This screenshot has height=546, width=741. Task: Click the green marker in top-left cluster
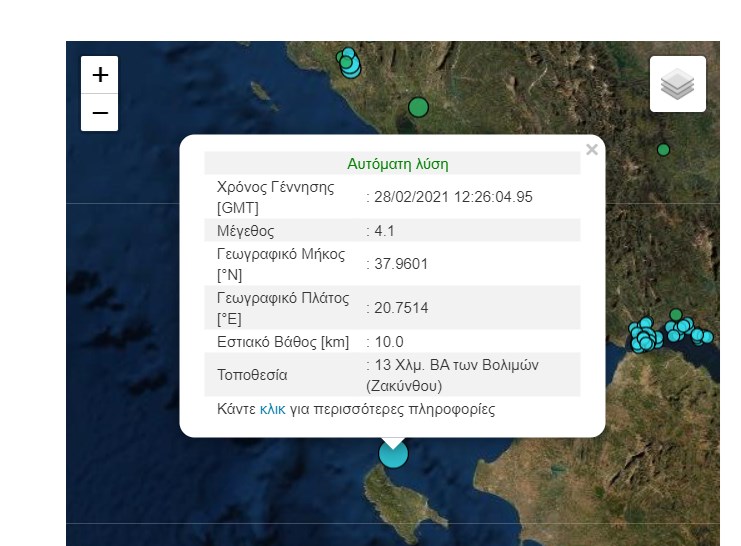click(x=346, y=63)
